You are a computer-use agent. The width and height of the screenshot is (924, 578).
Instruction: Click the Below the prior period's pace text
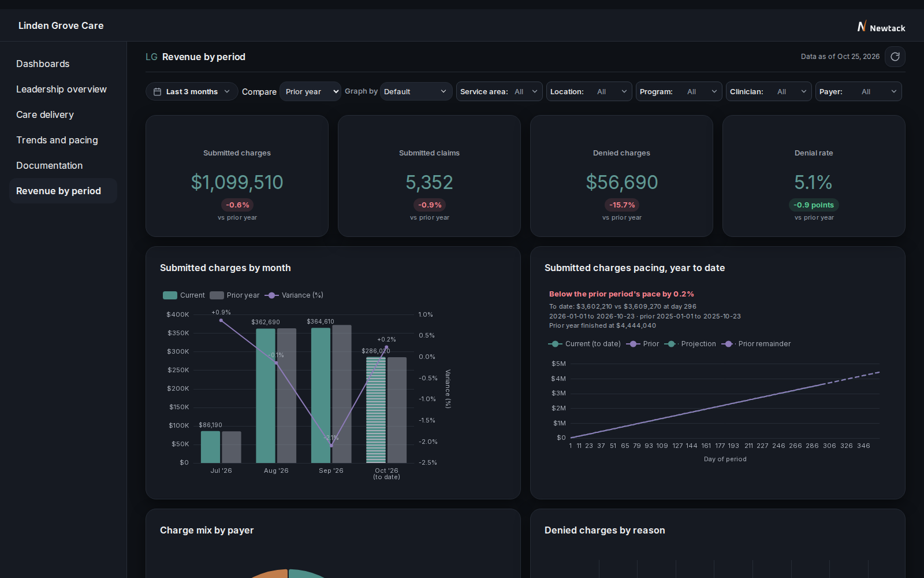click(x=621, y=294)
